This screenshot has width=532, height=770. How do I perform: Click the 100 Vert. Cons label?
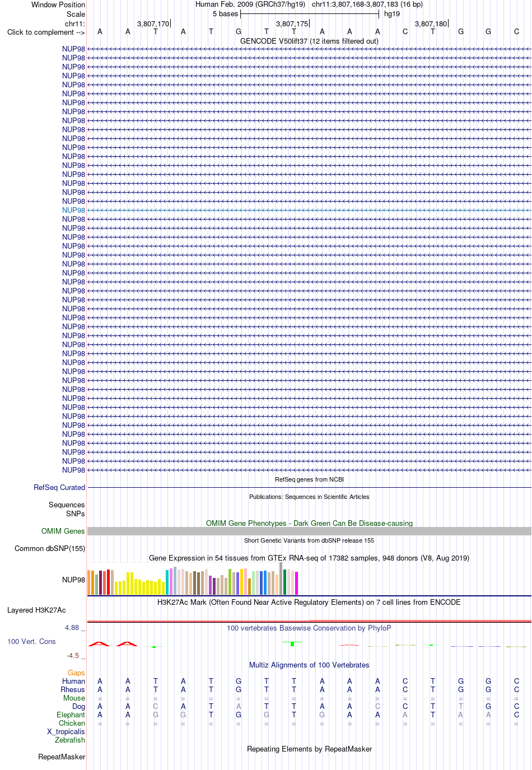[31, 641]
